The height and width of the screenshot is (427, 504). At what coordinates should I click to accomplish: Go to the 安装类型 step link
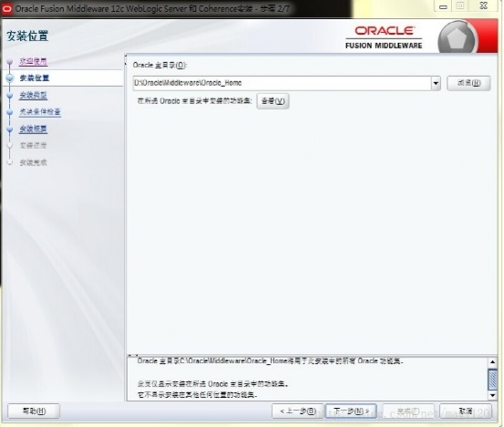(33, 95)
